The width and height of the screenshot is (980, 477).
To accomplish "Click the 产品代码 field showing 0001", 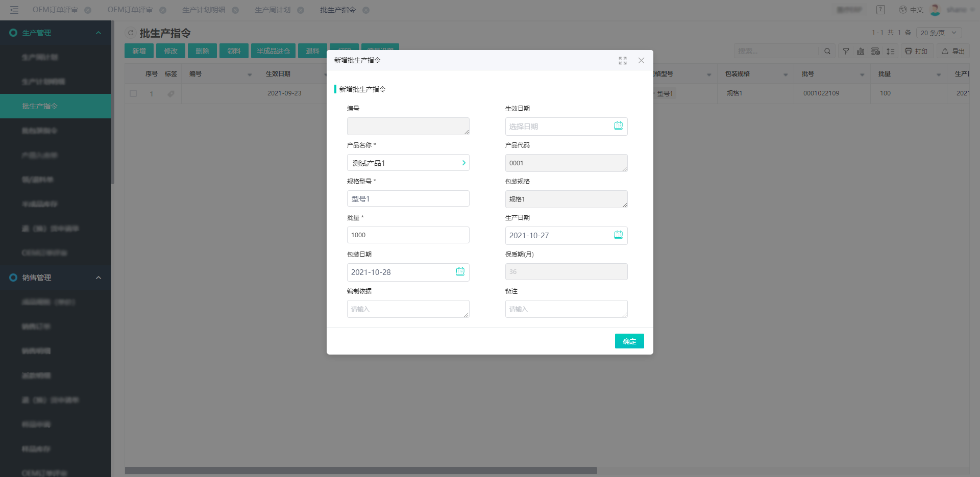I will [x=566, y=163].
